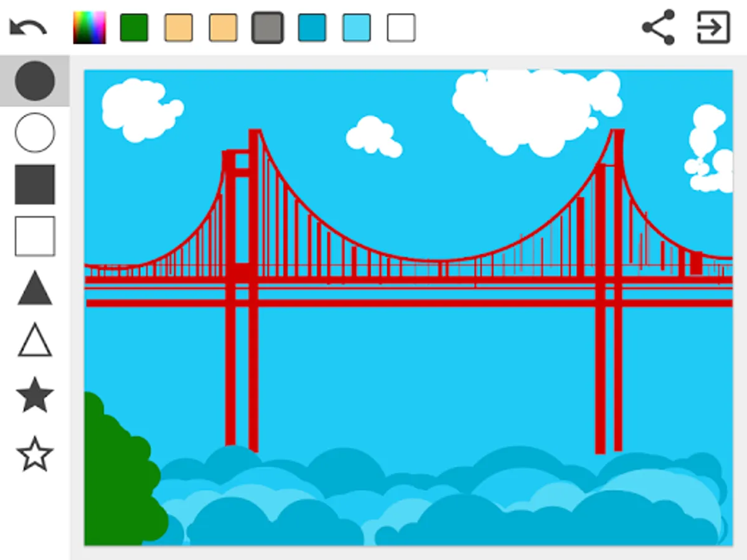Choose the filled square shape tool
This screenshot has width=747, height=560.
point(35,184)
